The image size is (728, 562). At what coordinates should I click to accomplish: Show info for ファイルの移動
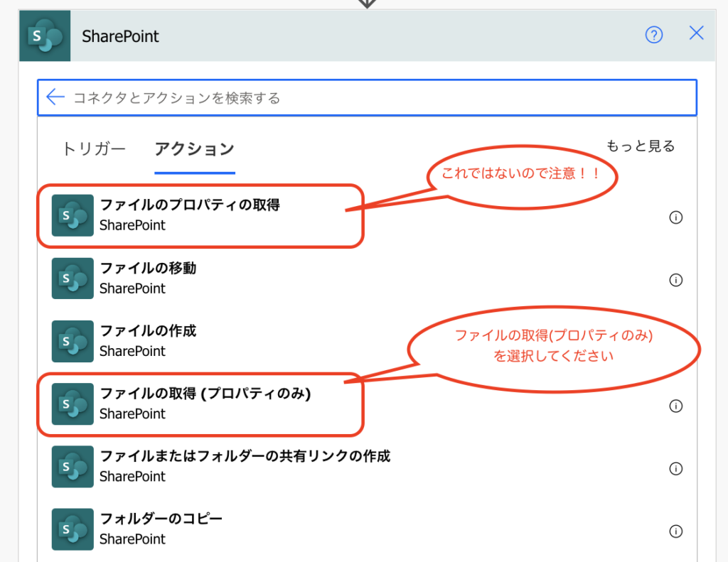tap(675, 281)
